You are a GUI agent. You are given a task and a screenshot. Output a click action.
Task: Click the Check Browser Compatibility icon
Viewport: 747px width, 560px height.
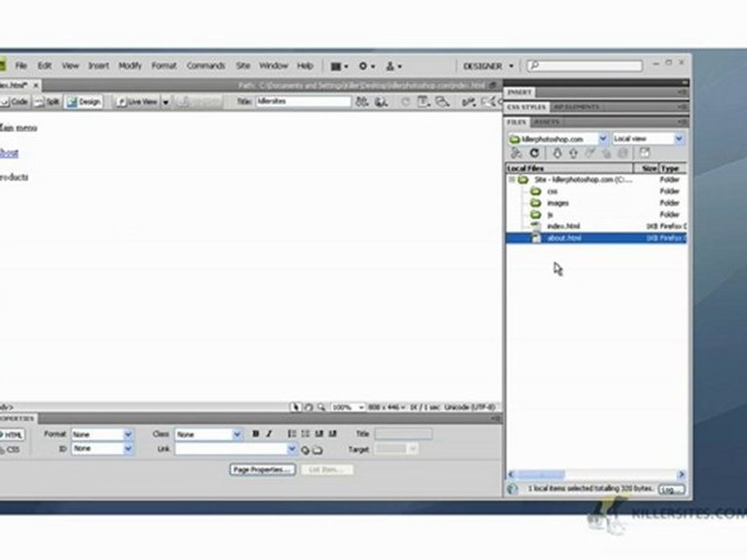[490, 101]
